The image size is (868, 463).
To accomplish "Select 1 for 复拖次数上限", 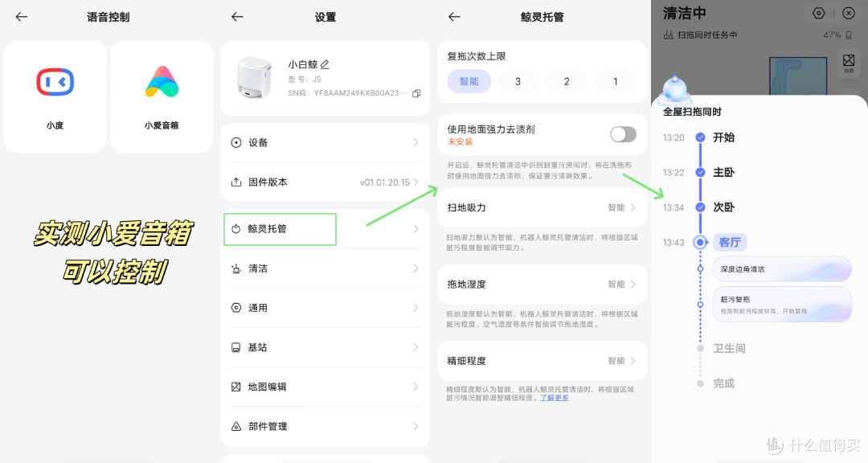I will pos(615,81).
